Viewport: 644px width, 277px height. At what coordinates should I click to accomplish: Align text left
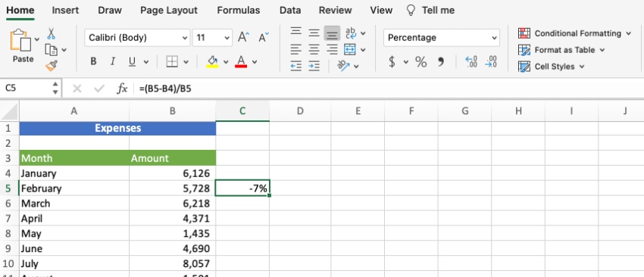point(296,50)
